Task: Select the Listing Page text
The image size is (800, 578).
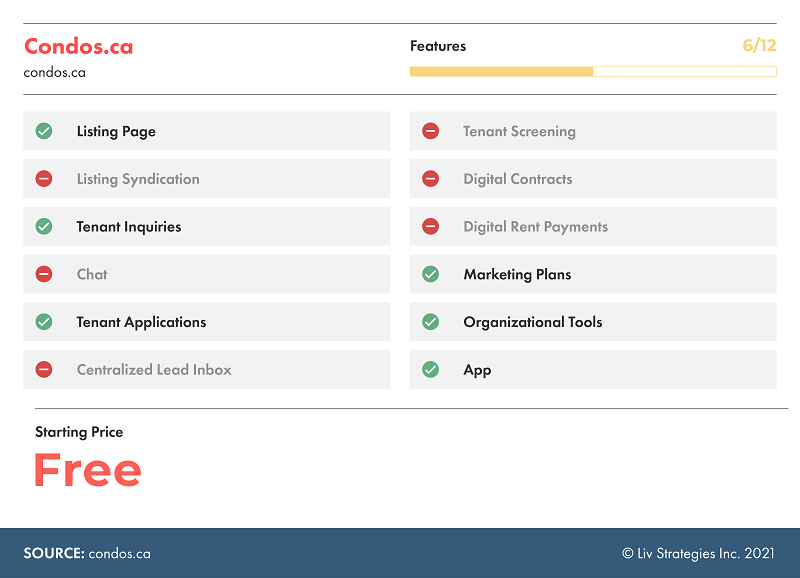Action: 116,132
